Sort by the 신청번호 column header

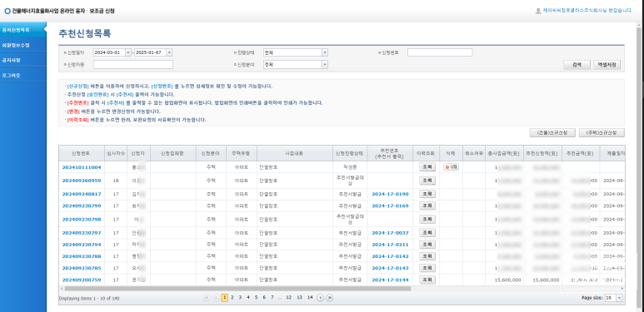pos(82,153)
